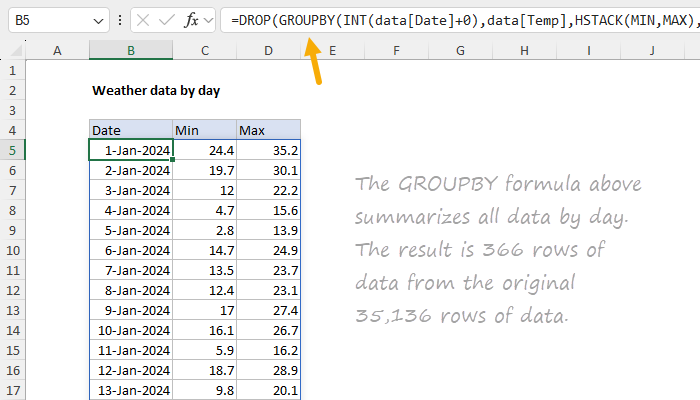Select cell with 7-Jan-2024
Screen dimensions: 700x400
(x=131, y=271)
